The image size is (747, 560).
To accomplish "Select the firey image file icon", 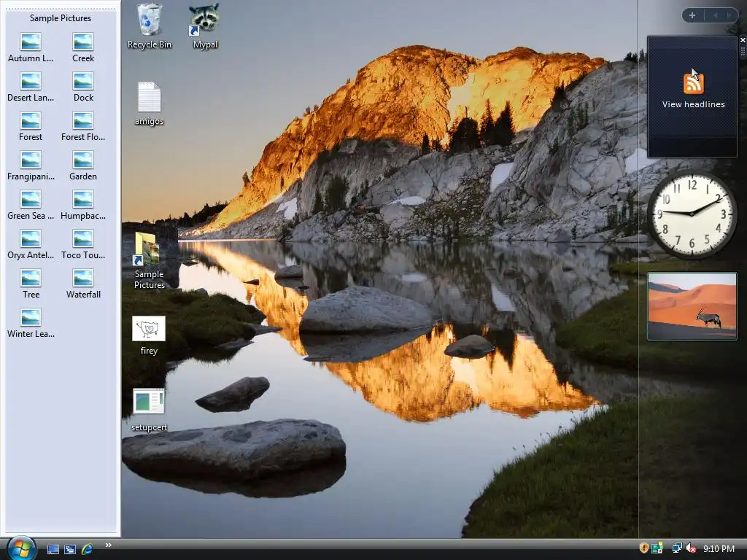I will pyautogui.click(x=149, y=335).
